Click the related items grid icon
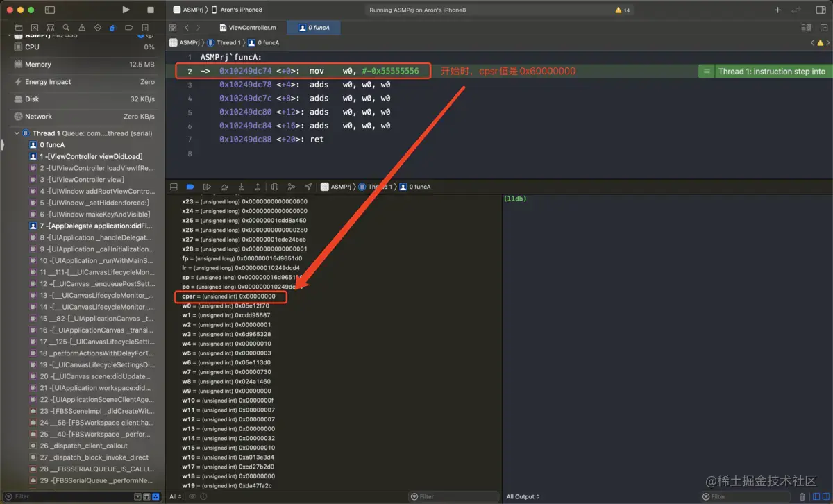This screenshot has height=504, width=833. (173, 28)
